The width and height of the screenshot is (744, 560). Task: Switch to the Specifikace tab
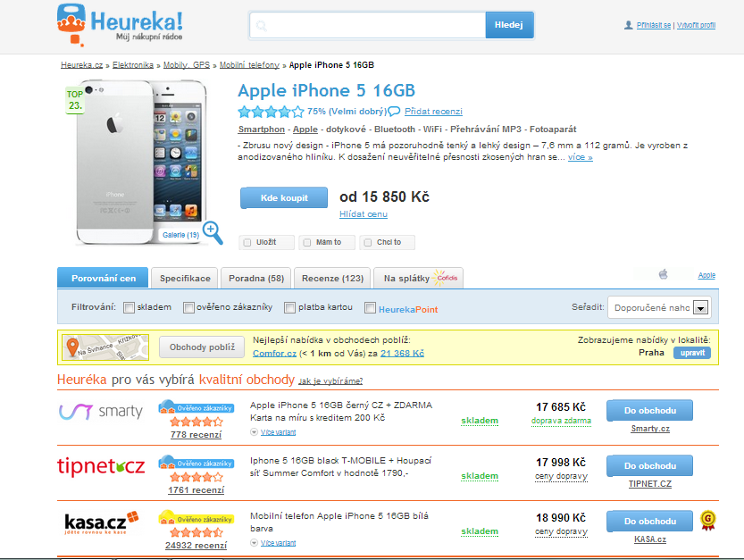click(x=185, y=278)
